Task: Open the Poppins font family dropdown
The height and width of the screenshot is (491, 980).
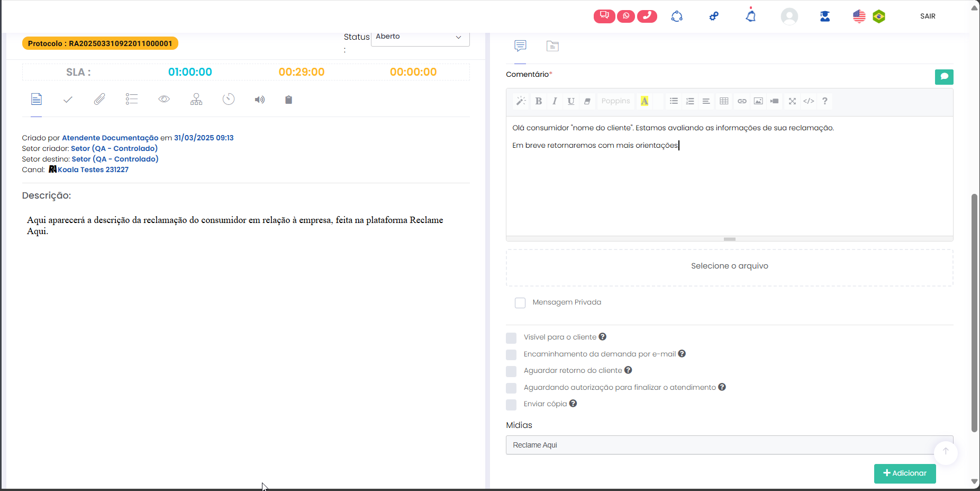Action: (x=615, y=101)
